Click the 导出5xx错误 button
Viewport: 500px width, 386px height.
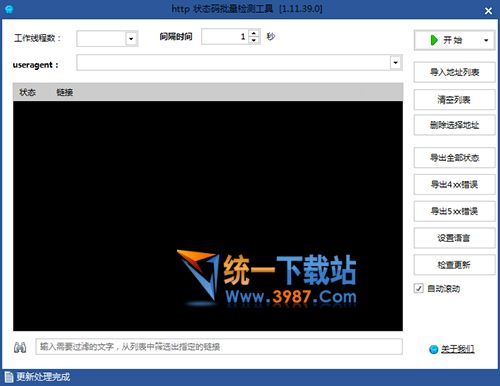point(454,211)
